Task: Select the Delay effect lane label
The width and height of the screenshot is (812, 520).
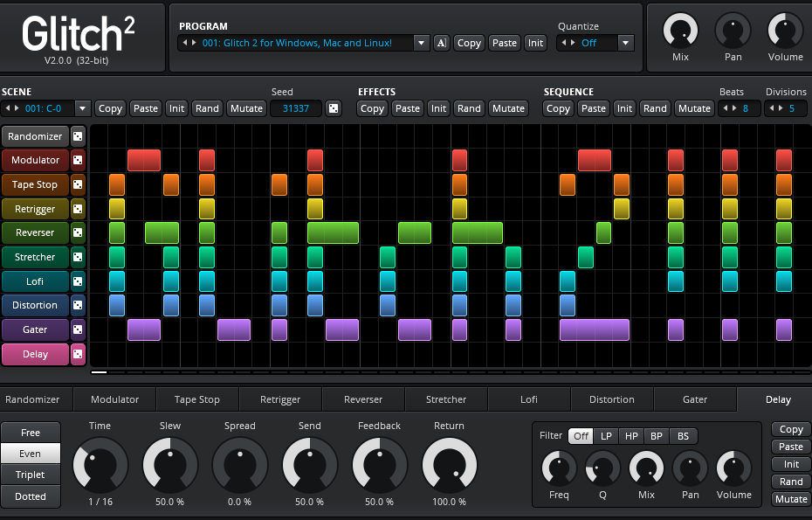Action: [35, 354]
